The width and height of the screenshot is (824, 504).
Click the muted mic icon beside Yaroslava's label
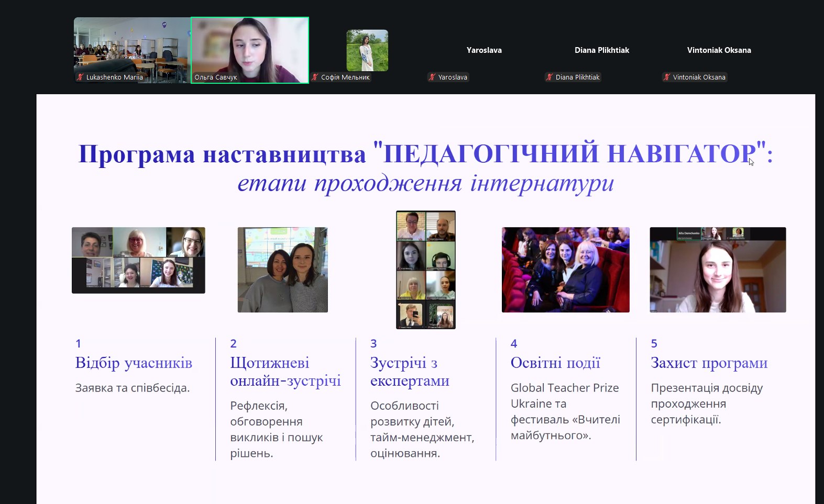[432, 77]
